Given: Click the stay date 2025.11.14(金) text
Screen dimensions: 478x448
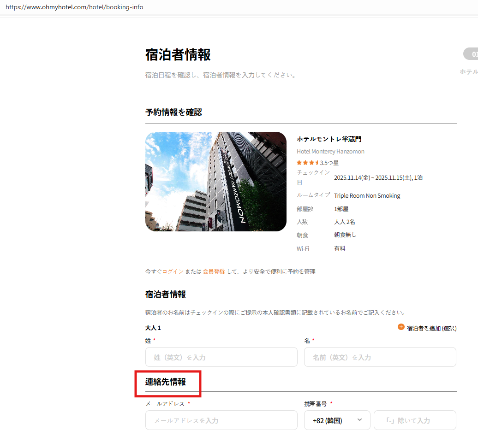Looking at the screenshot, I should tap(352, 177).
